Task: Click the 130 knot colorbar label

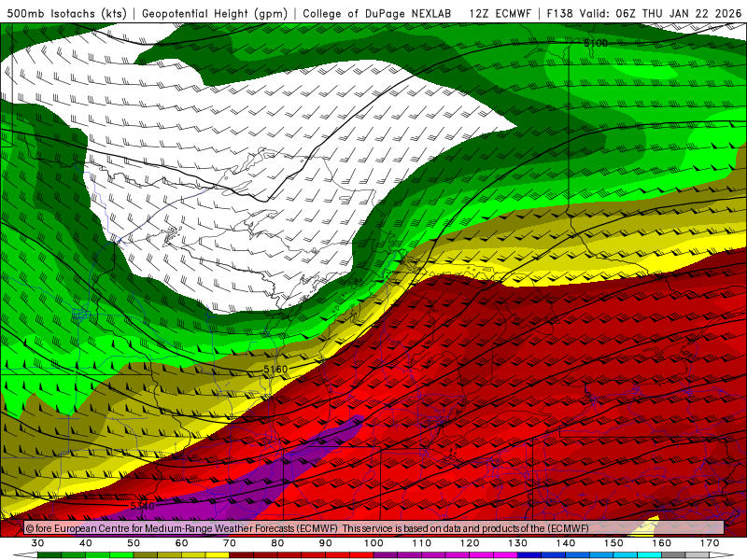Action: pos(518,543)
